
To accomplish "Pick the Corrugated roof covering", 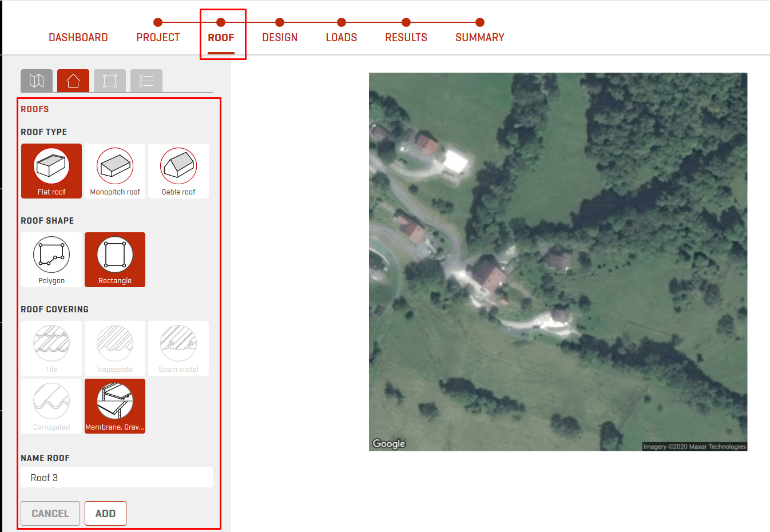I will [x=51, y=406].
